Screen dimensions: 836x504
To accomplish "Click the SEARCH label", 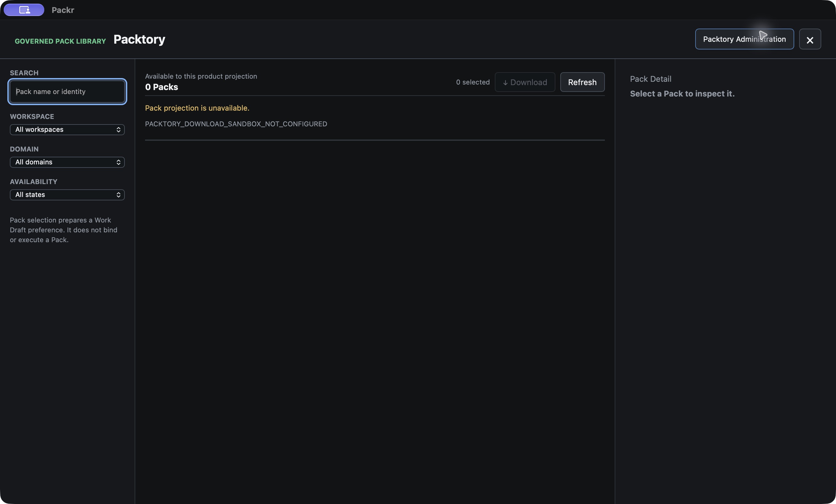I will (x=24, y=73).
